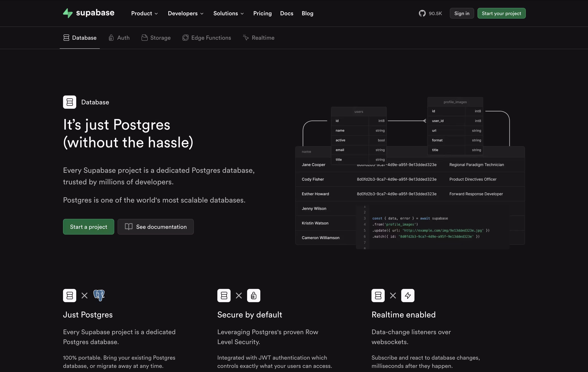Click the .update code line with url
Image resolution: width=588 pixels, height=372 pixels.
(431, 230)
